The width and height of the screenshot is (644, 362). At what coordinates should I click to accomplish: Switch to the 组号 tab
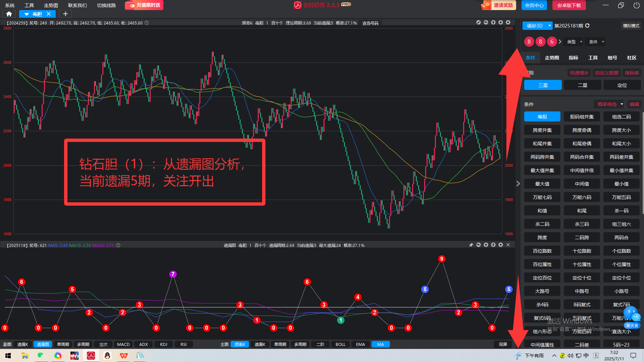tap(612, 58)
